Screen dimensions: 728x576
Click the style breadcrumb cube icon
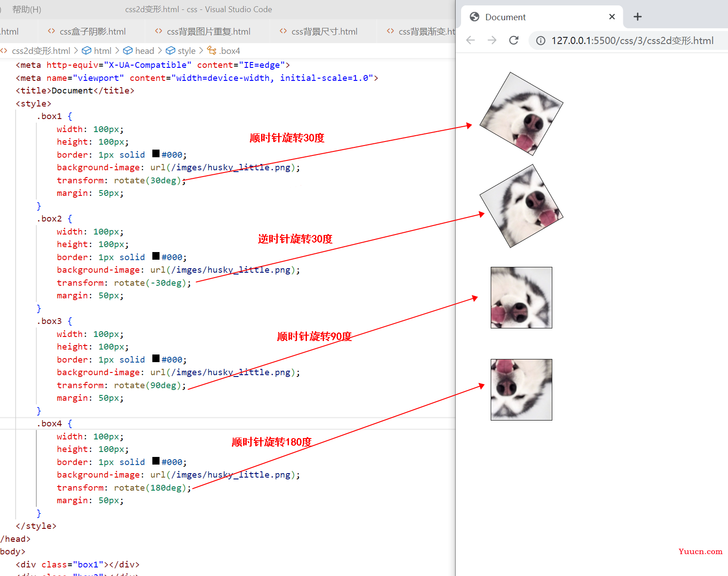click(170, 51)
